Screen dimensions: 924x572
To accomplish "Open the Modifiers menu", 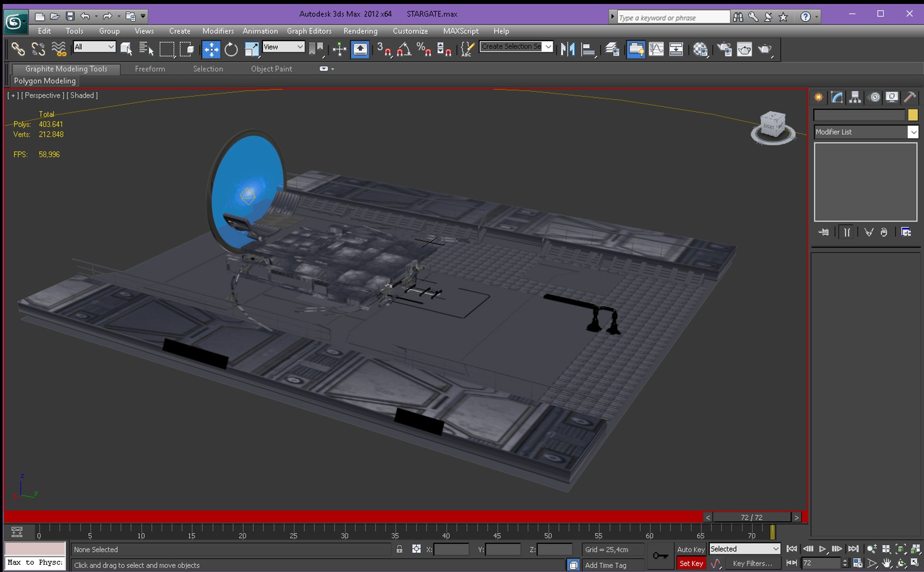I will pos(218,31).
